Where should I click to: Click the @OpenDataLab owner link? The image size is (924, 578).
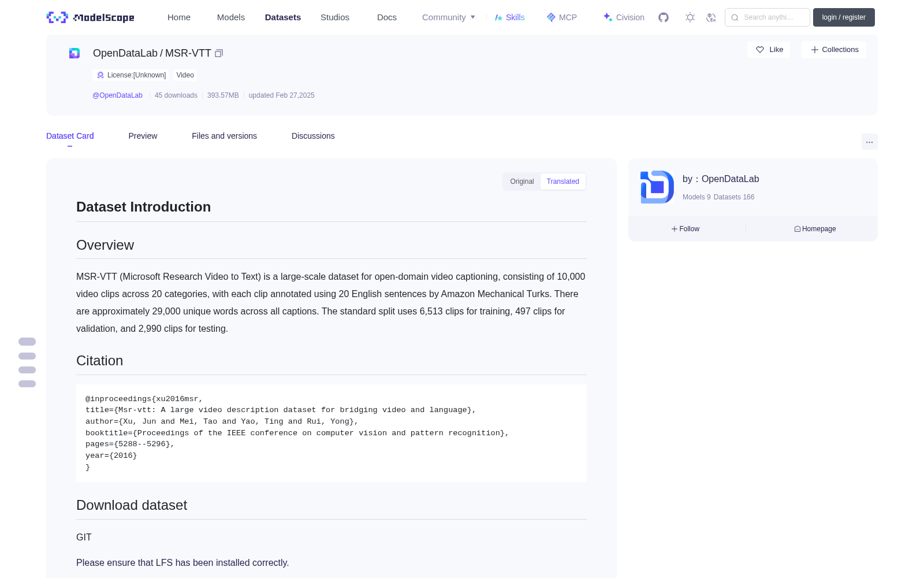117,95
